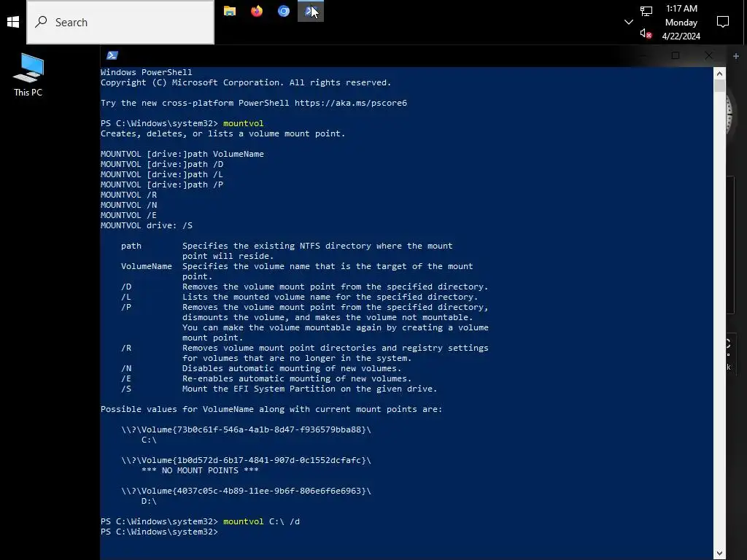Launch Firefox from the taskbar
747x560 pixels.
click(x=257, y=11)
